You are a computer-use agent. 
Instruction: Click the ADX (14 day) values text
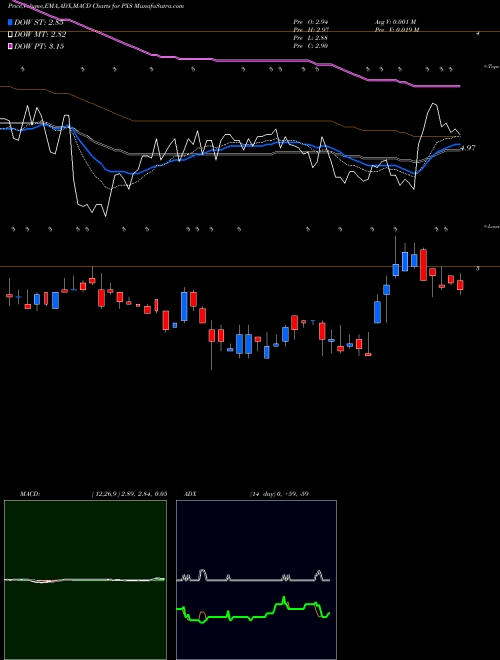coord(279,494)
